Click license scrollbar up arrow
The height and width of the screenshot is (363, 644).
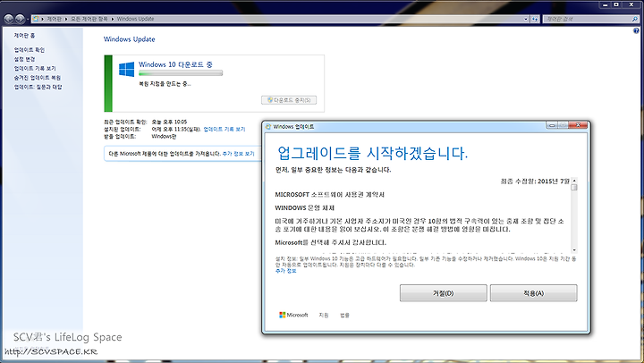[x=574, y=181]
